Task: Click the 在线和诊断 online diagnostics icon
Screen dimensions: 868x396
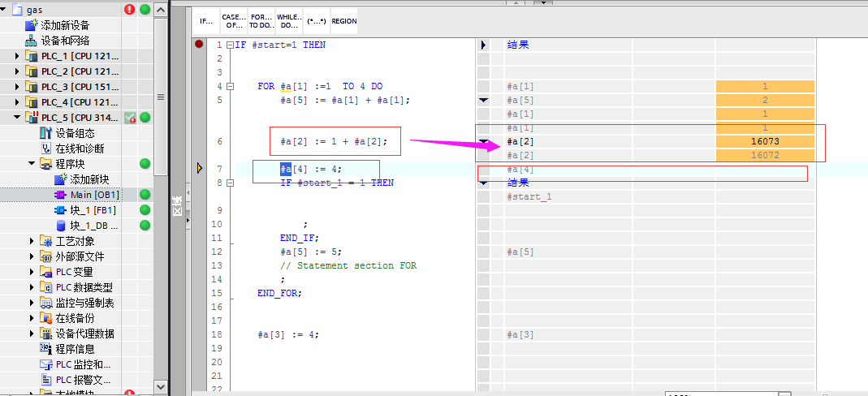Action: coord(46,148)
